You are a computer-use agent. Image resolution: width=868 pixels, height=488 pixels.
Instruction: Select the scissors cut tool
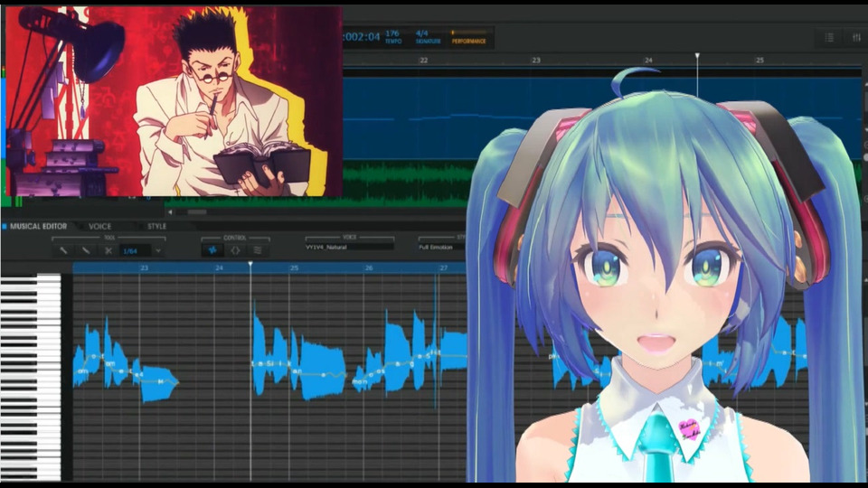pos(108,250)
